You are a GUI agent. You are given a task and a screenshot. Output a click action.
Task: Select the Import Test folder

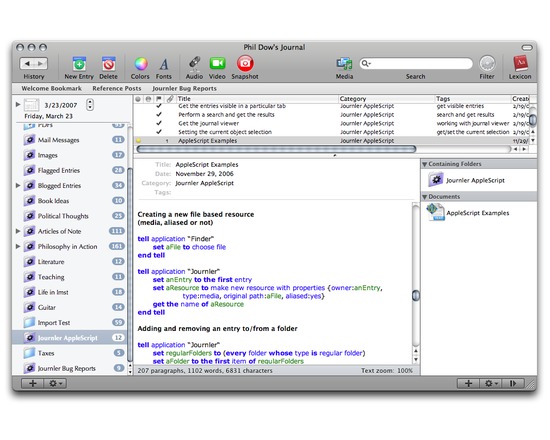[x=74, y=322]
